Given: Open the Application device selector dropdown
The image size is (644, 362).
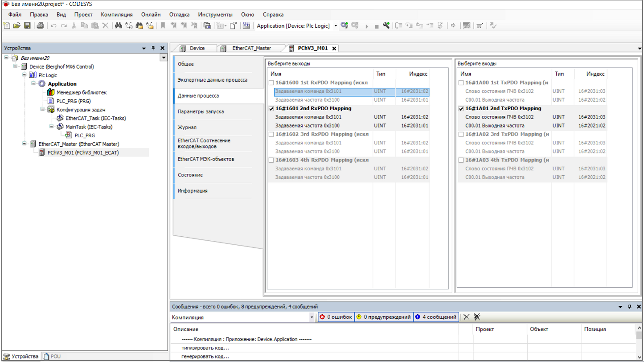Looking at the screenshot, I should 336,26.
